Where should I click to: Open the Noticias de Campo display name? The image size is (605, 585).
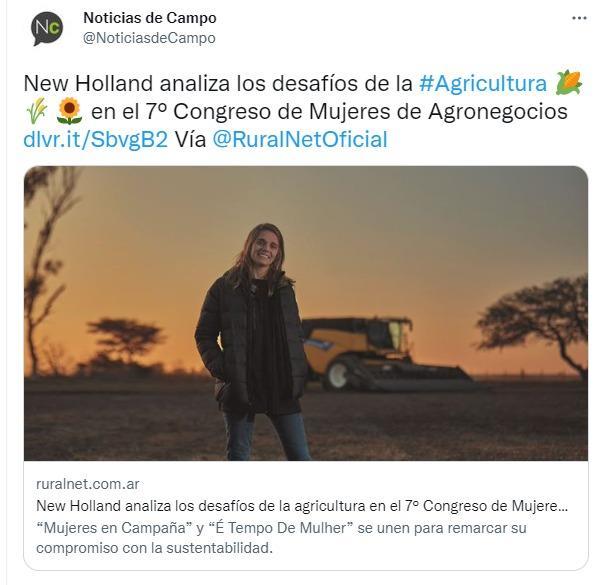150,18
